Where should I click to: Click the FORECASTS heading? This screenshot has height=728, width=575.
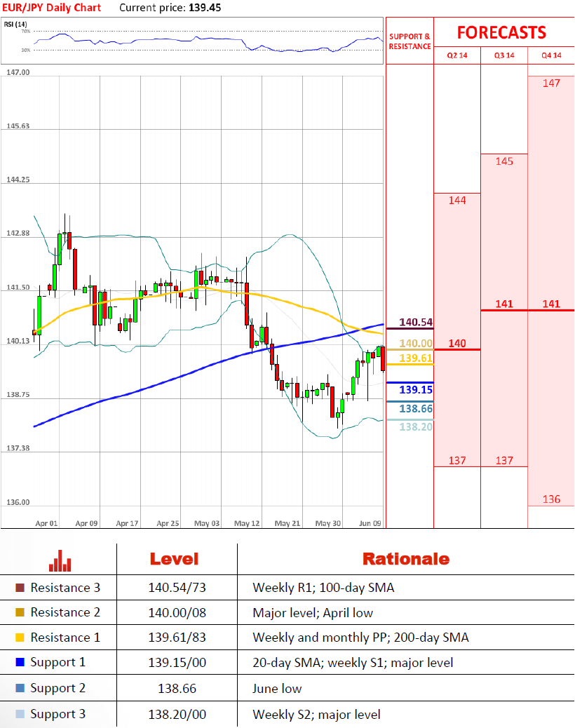click(x=501, y=32)
